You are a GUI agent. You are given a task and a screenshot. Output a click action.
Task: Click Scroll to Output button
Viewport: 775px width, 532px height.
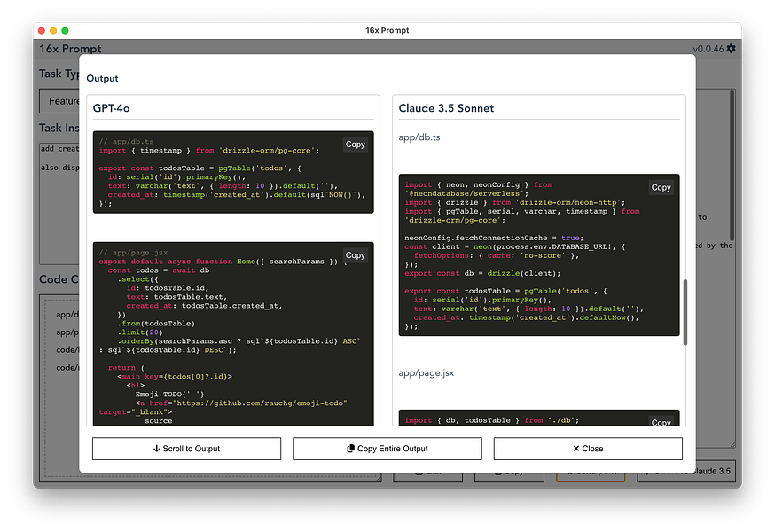pyautogui.click(x=186, y=449)
